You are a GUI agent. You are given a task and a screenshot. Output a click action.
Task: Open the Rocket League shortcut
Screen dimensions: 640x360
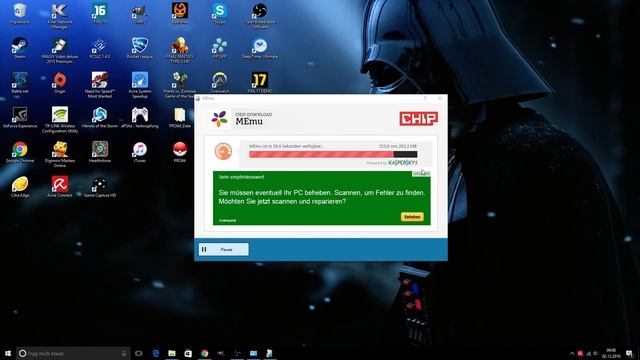(140, 48)
